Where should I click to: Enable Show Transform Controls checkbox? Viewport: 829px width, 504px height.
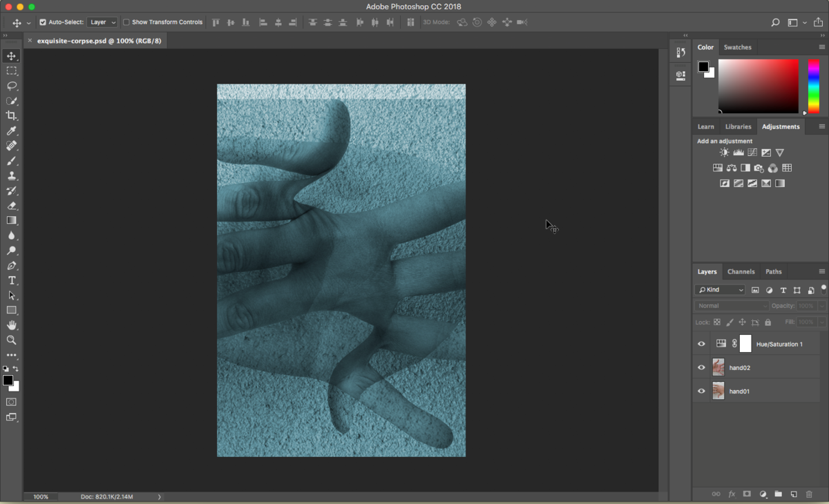pyautogui.click(x=126, y=22)
